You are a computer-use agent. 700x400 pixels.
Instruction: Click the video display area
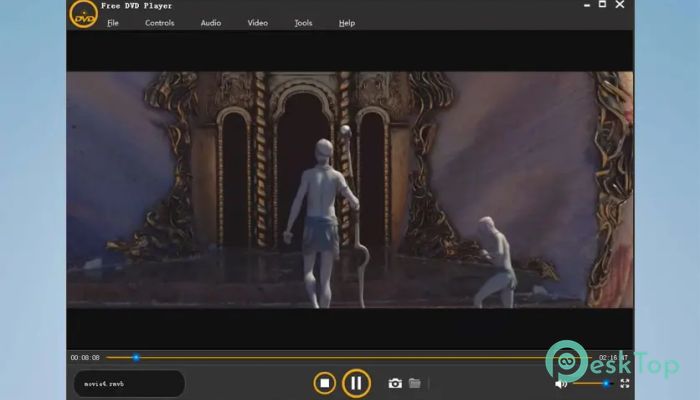click(350, 190)
